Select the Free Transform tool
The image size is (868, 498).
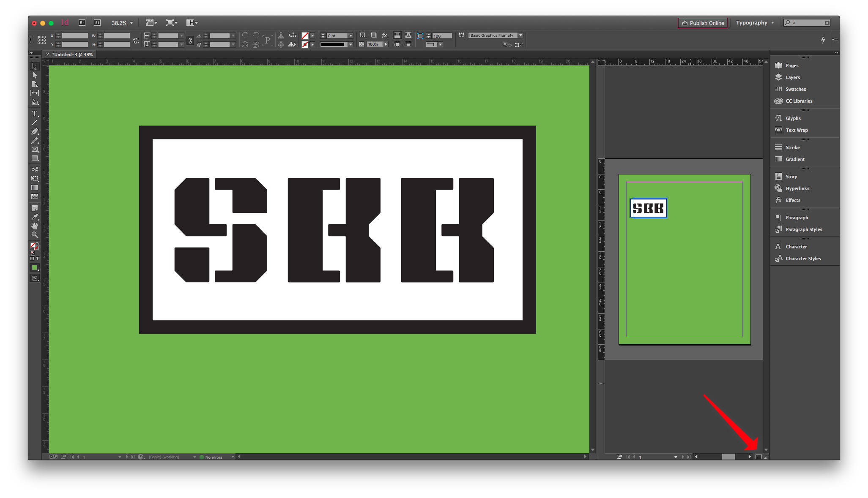pos(35,179)
